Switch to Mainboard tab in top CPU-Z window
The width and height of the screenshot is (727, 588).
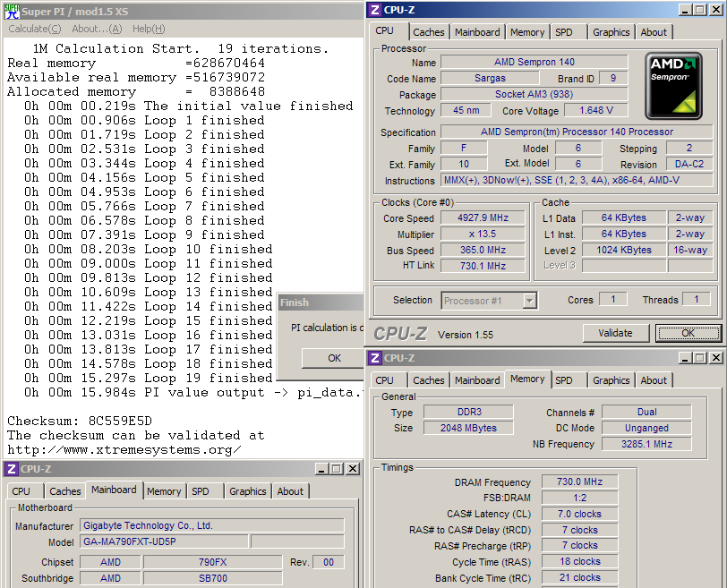coord(477,32)
